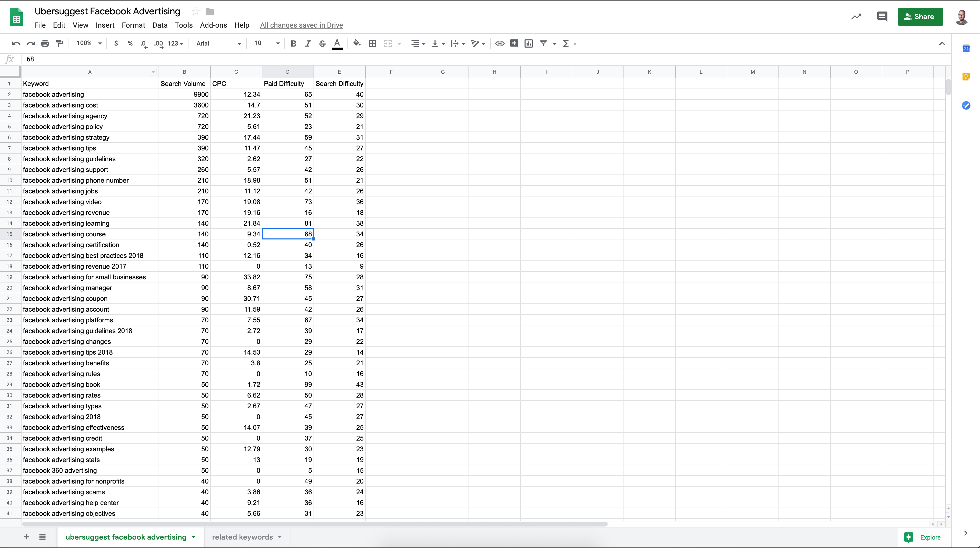Switch to the related keywords tab
Image resolution: width=980 pixels, height=548 pixels.
point(242,537)
